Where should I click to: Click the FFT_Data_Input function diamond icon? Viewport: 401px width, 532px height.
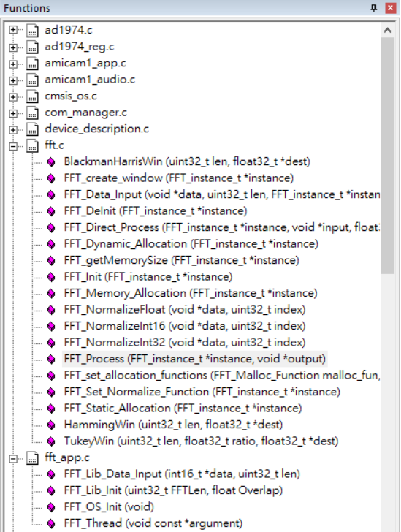coord(51,195)
